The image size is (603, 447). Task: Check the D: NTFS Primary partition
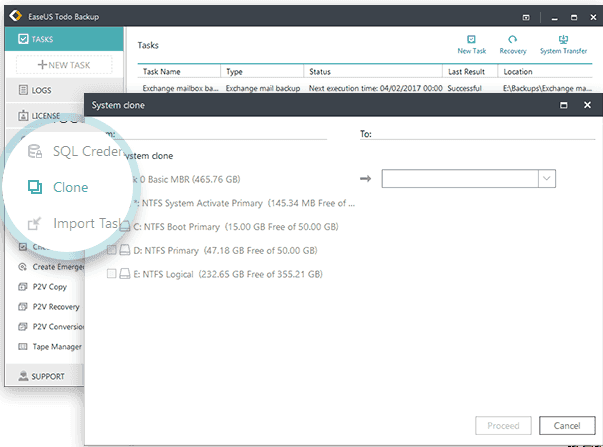(112, 250)
